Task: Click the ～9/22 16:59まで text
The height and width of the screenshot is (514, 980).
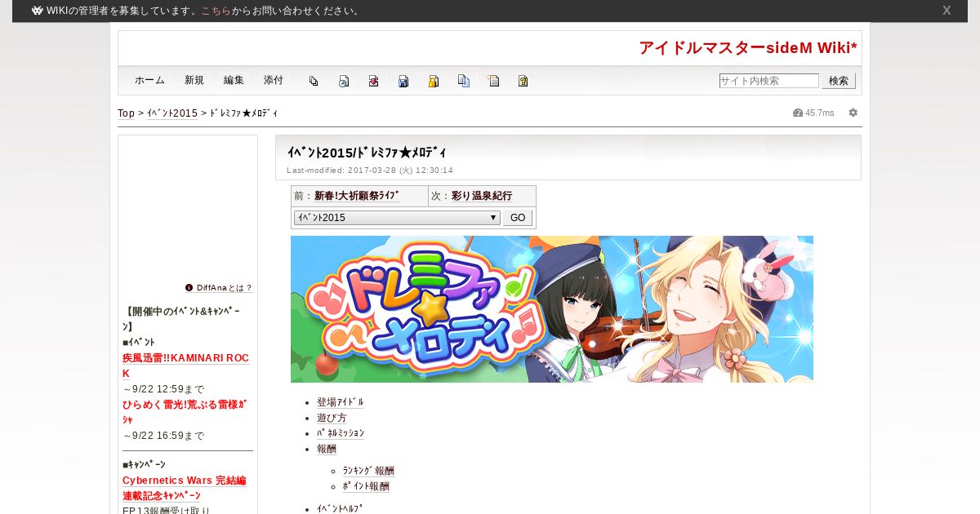Action: pos(163,436)
